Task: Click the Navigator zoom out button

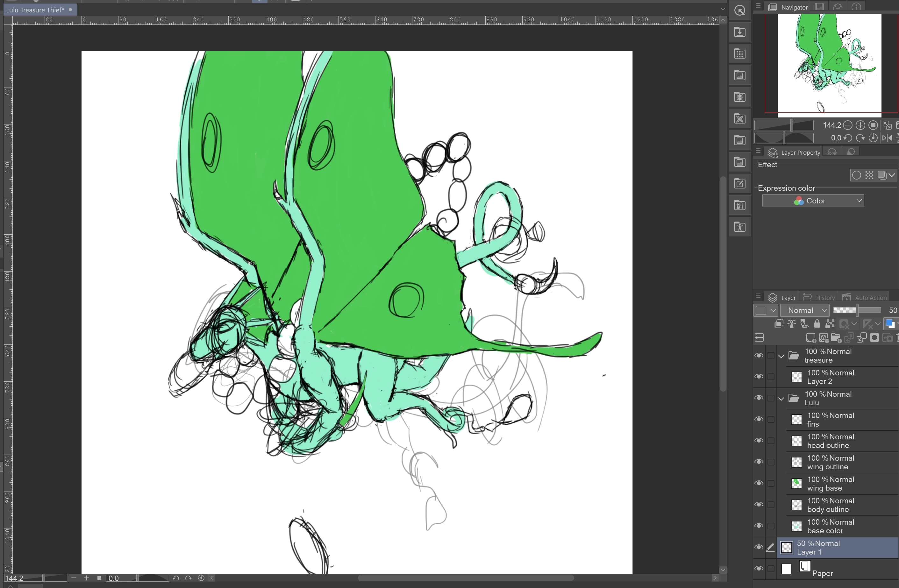Action: coord(848,125)
